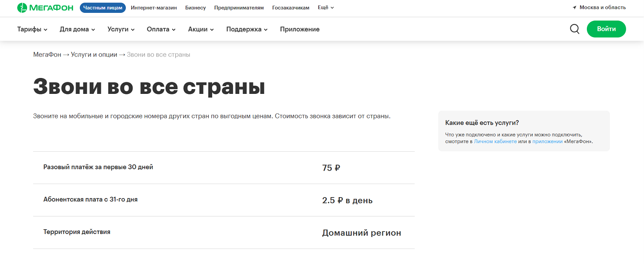Open search with the magnifier icon

(x=574, y=29)
